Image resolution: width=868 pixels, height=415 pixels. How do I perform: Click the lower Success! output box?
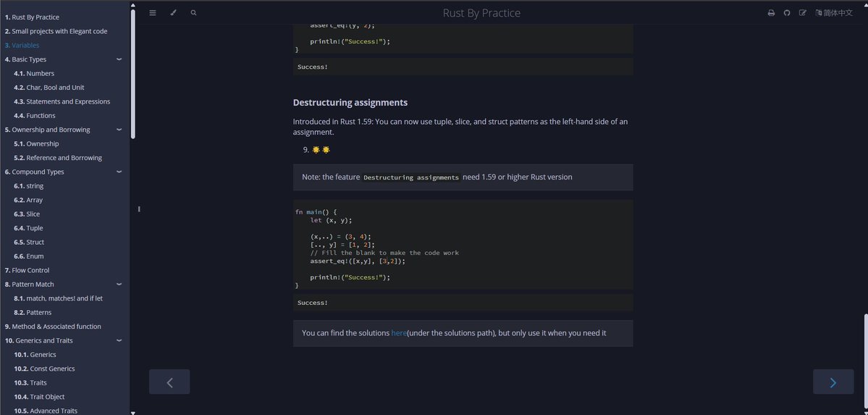463,303
